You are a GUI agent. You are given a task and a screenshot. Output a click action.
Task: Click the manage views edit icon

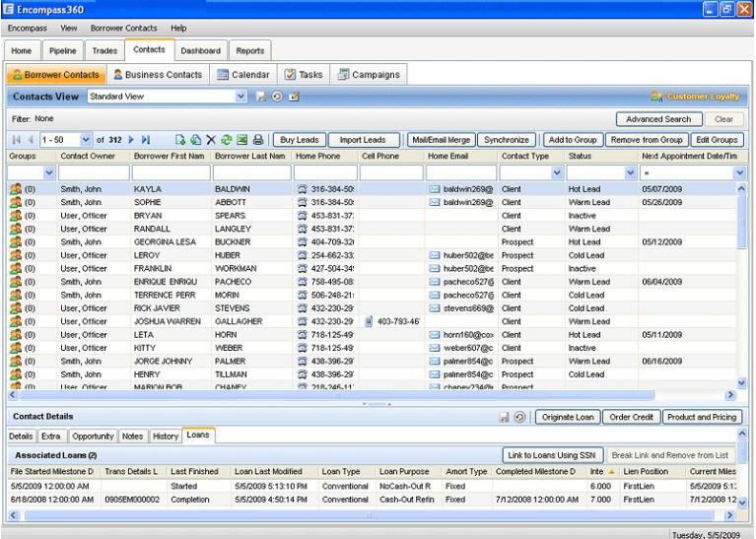[294, 97]
